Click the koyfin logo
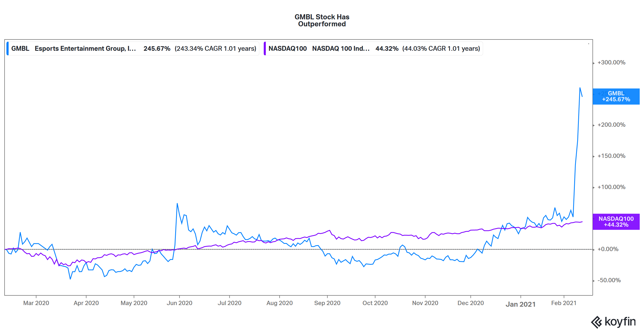 pos(613,322)
